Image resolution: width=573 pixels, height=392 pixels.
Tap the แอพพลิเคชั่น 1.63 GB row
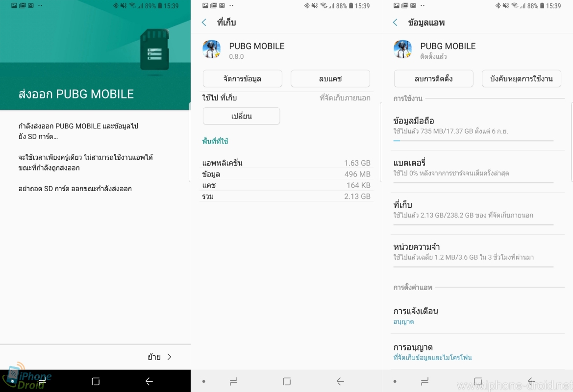pos(286,163)
